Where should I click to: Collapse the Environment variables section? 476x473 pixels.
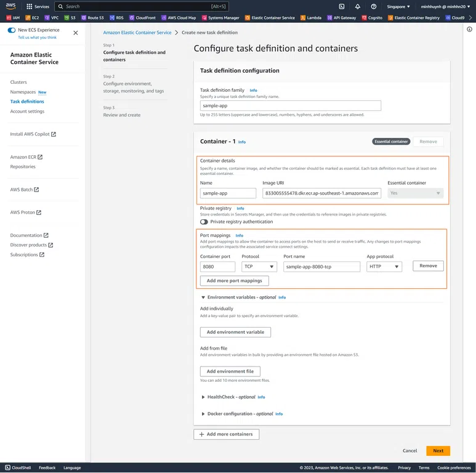point(203,297)
